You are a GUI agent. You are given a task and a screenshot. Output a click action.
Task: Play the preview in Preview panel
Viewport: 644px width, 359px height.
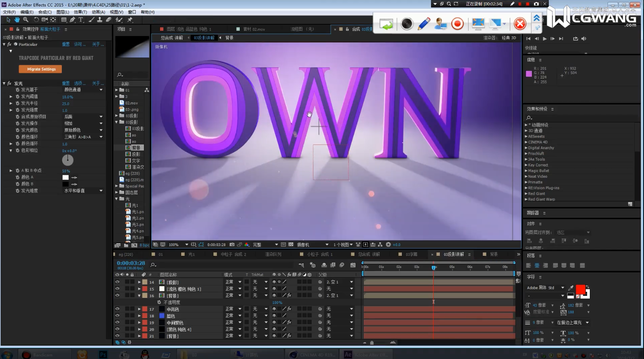pos(545,38)
